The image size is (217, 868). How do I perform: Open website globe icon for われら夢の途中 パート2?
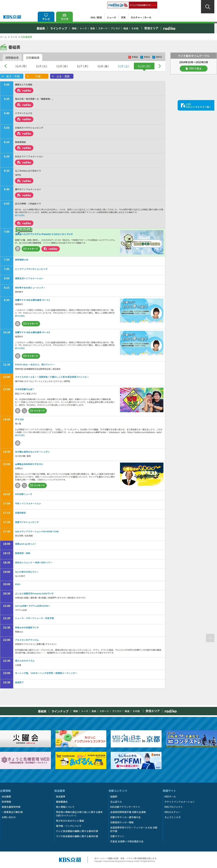tap(18, 356)
